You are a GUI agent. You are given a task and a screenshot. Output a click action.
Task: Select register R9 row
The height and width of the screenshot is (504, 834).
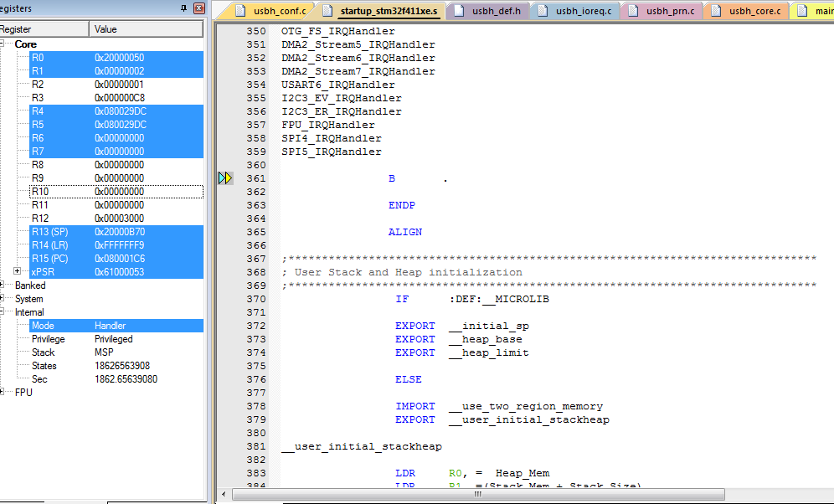coord(116,178)
